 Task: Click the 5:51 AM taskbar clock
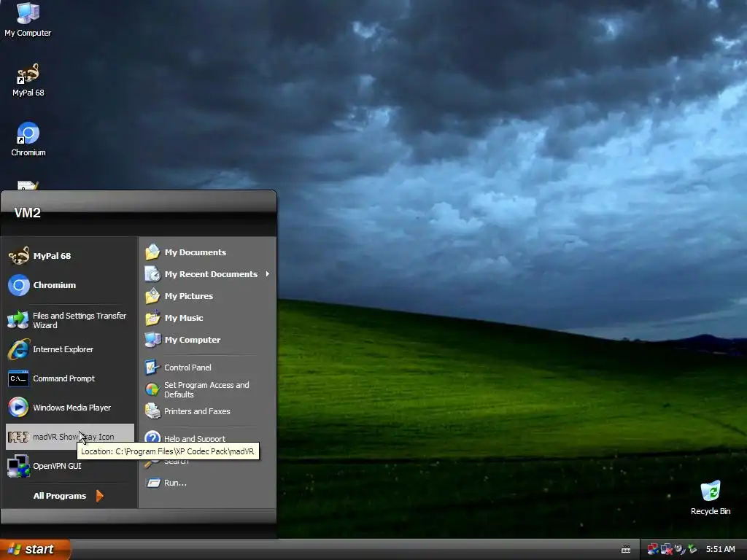pos(720,549)
